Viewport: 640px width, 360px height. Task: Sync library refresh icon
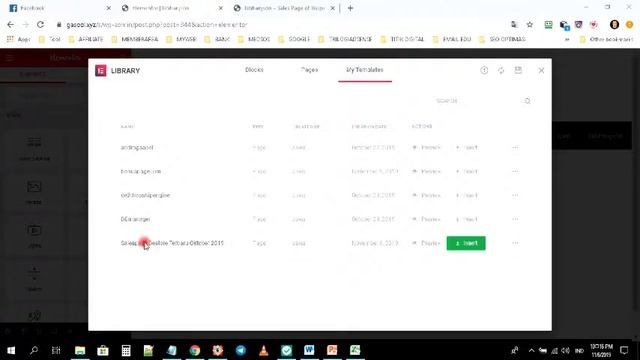[501, 71]
